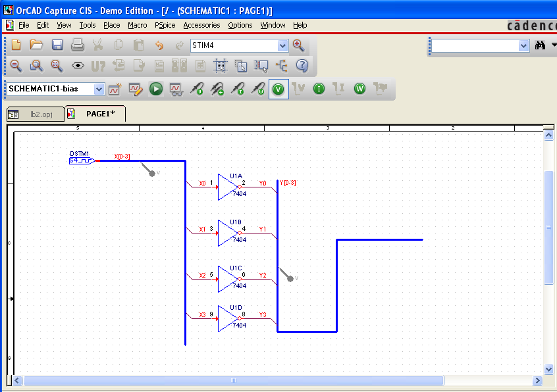Select the voltage probe on Y bus
The height and width of the screenshot is (392, 557).
coord(287,274)
